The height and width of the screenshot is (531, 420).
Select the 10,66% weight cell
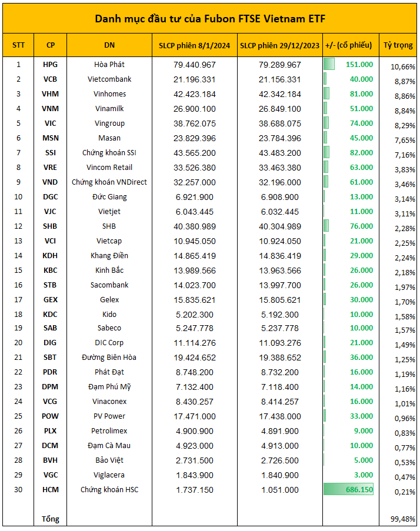pyautogui.click(x=403, y=67)
